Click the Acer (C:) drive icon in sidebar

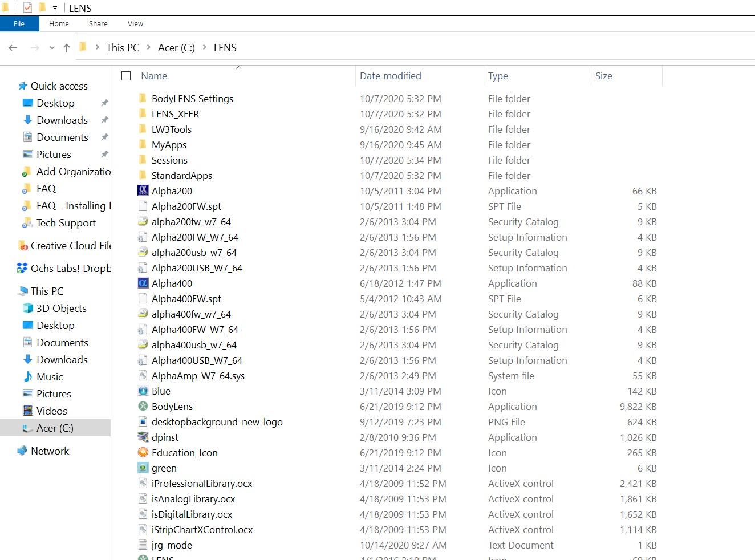[27, 428]
